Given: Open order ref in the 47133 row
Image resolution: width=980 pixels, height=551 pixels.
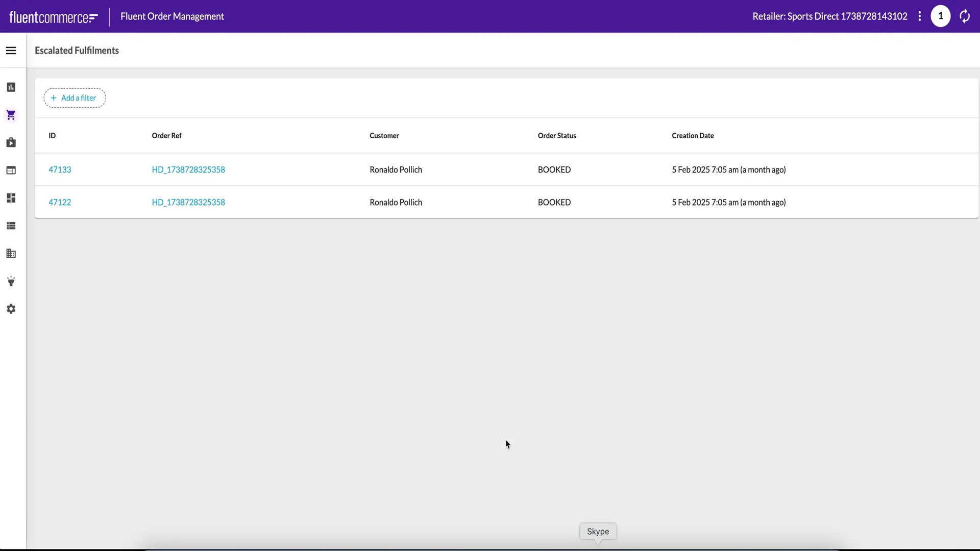Looking at the screenshot, I should click(x=188, y=170).
